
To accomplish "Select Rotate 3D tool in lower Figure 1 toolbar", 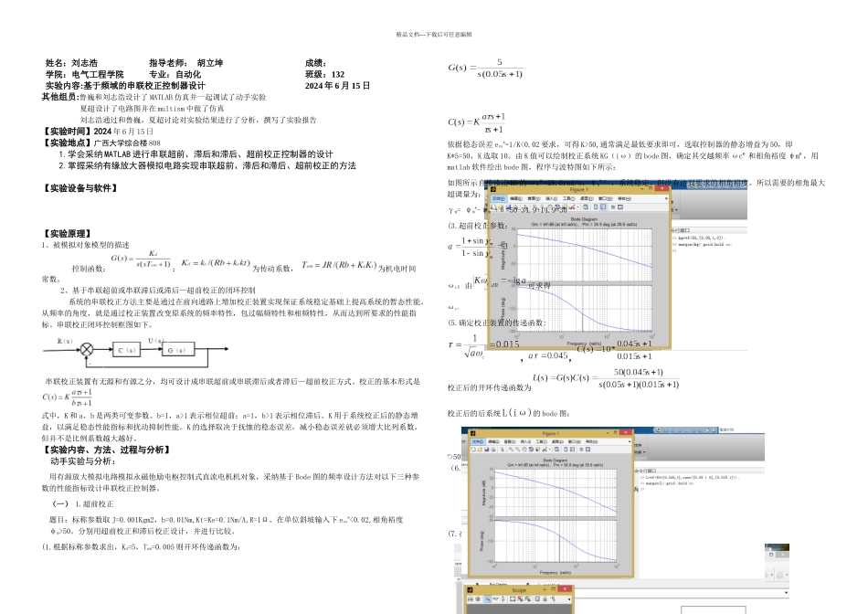I will 531,450.
